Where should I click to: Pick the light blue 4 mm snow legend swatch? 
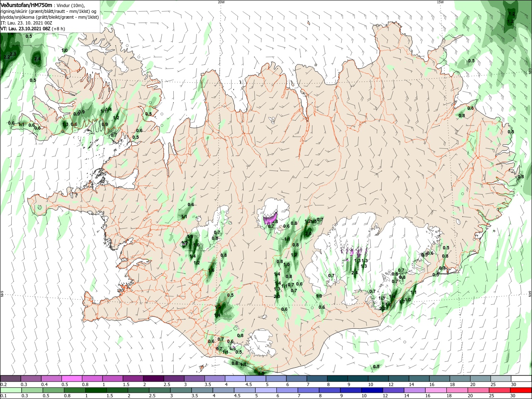coord(235,378)
